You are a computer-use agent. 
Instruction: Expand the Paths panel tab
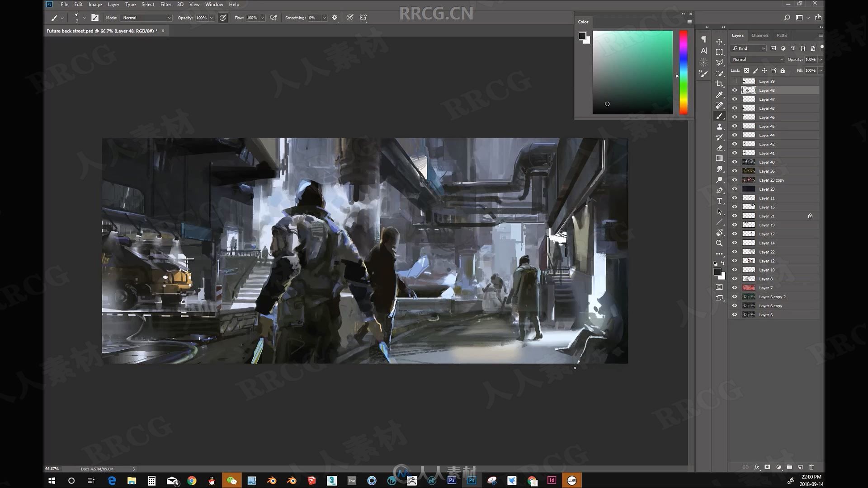click(x=781, y=35)
